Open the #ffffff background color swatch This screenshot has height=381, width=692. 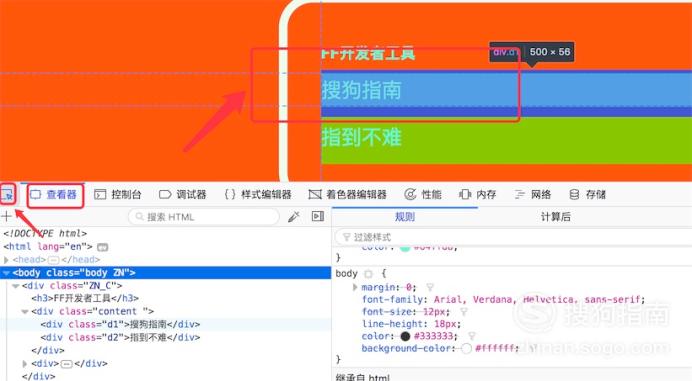point(466,349)
